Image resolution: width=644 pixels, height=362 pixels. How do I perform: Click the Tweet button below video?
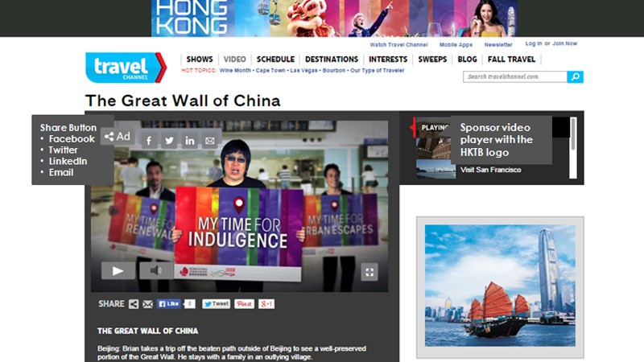point(216,304)
